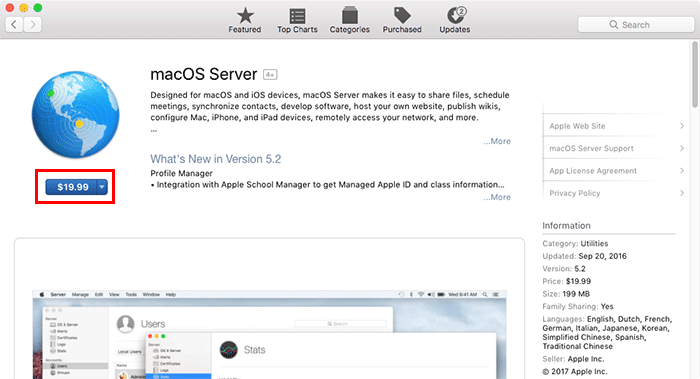Image resolution: width=700 pixels, height=379 pixels.
Task: Expand What's New with second ...More link
Action: point(496,197)
